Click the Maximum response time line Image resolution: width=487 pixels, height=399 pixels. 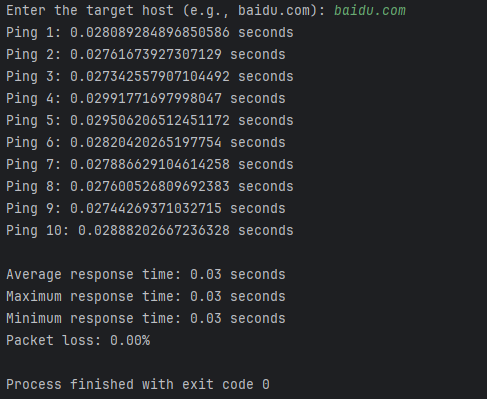(x=146, y=297)
